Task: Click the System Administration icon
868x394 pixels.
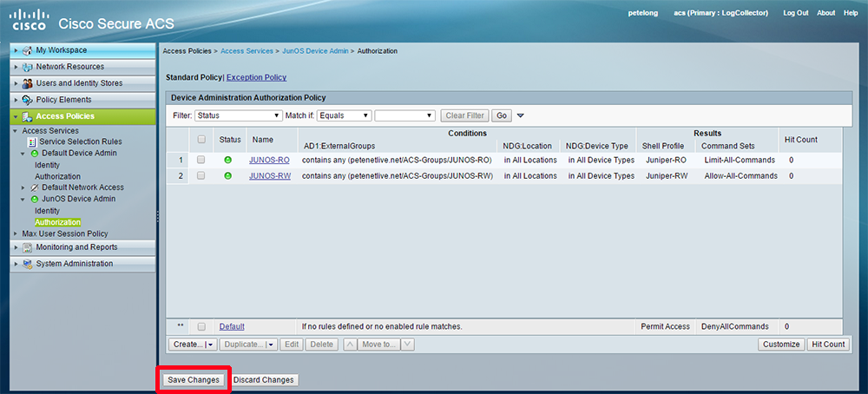Action: tap(27, 264)
